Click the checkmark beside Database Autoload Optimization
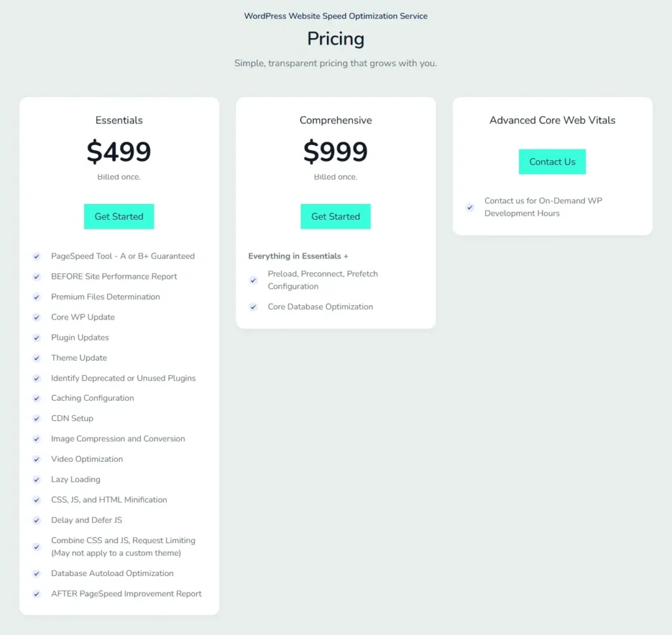This screenshot has width=672, height=635. 37,574
